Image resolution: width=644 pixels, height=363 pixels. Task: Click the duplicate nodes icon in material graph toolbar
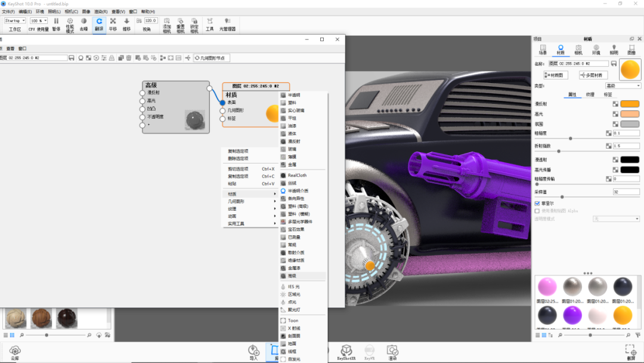tap(121, 58)
